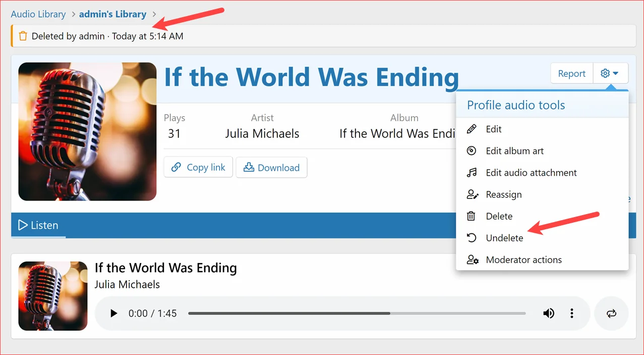Play the audio track

[x=114, y=314]
